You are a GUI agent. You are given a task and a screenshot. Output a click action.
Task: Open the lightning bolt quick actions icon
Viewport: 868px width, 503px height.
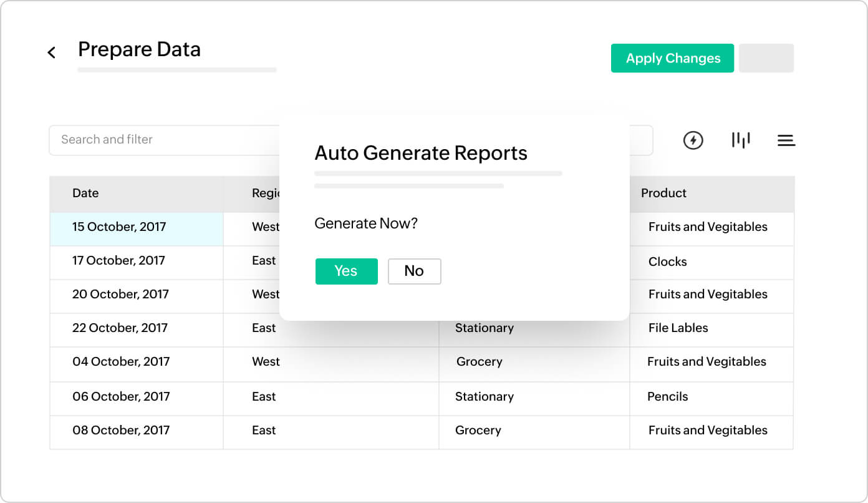(693, 140)
